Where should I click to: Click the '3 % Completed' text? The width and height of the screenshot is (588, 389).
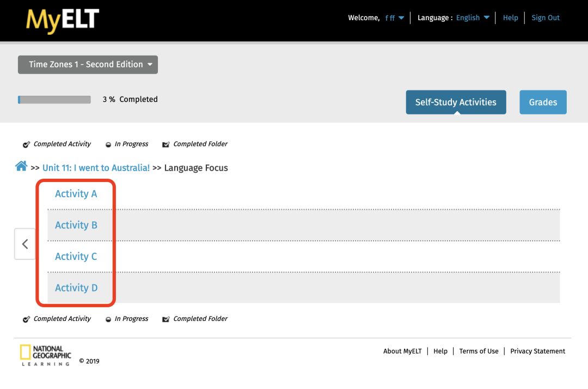tap(130, 99)
